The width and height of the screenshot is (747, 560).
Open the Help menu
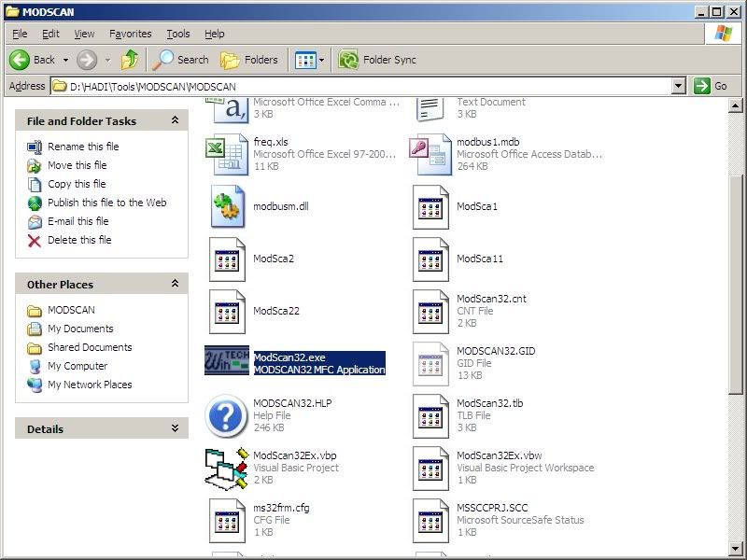(215, 34)
